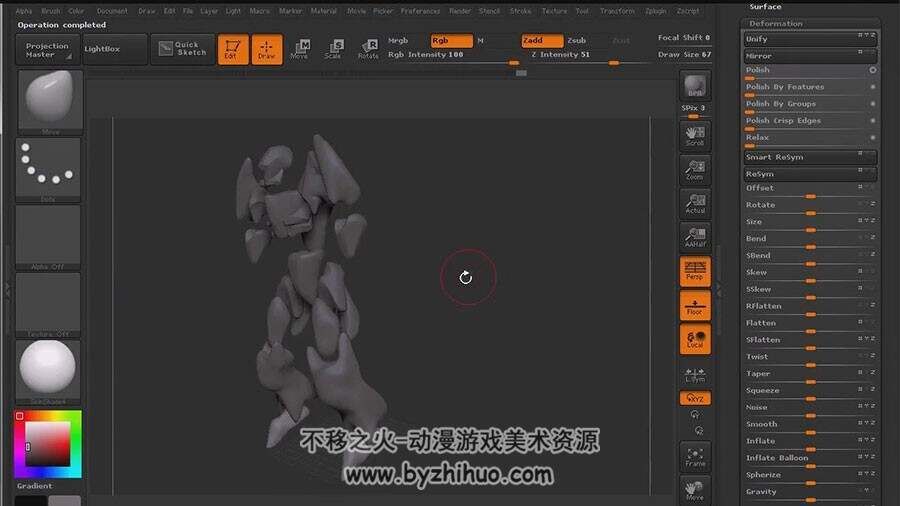
Task: Adjust the Inflate slider
Action: pos(810,443)
